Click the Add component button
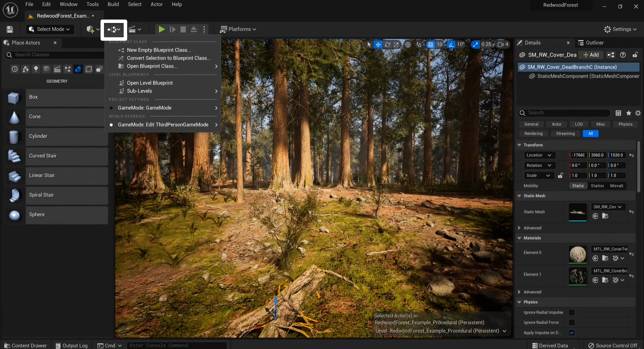Screen dimensions: 644x349 pos(591,55)
